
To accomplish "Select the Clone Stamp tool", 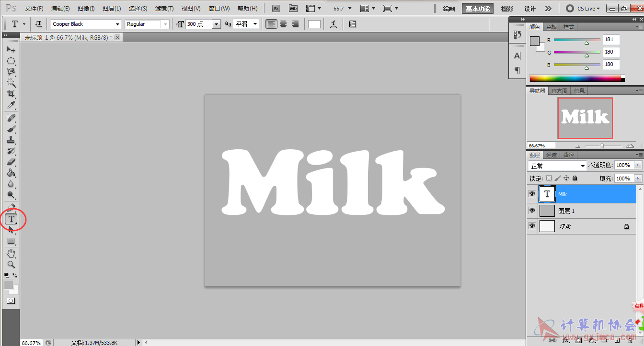I will [11, 140].
